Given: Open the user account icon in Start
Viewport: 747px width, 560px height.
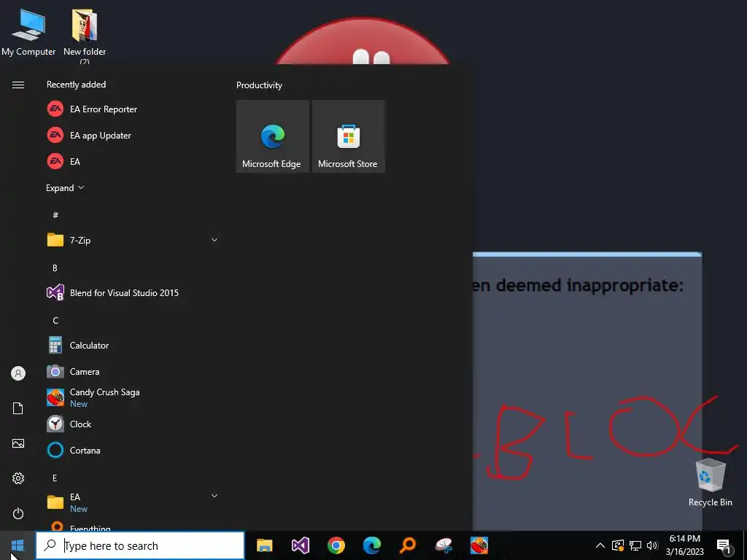Looking at the screenshot, I should click(18, 373).
